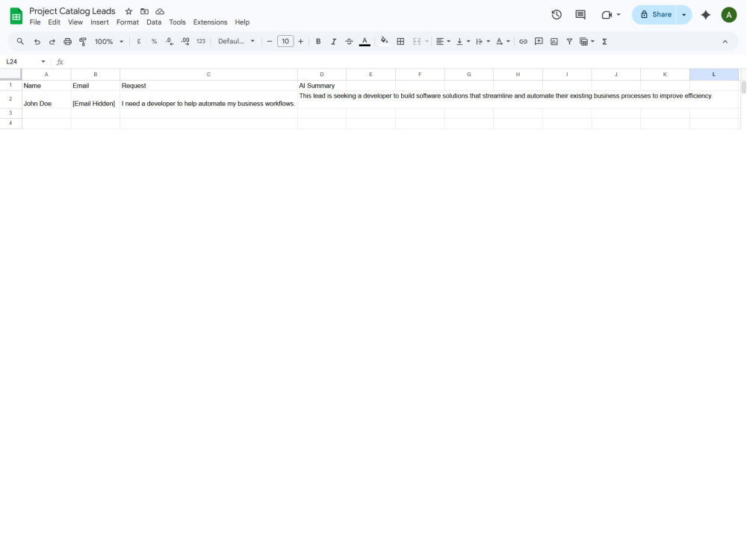
Task: Activate the paint format tool
Action: 83,41
